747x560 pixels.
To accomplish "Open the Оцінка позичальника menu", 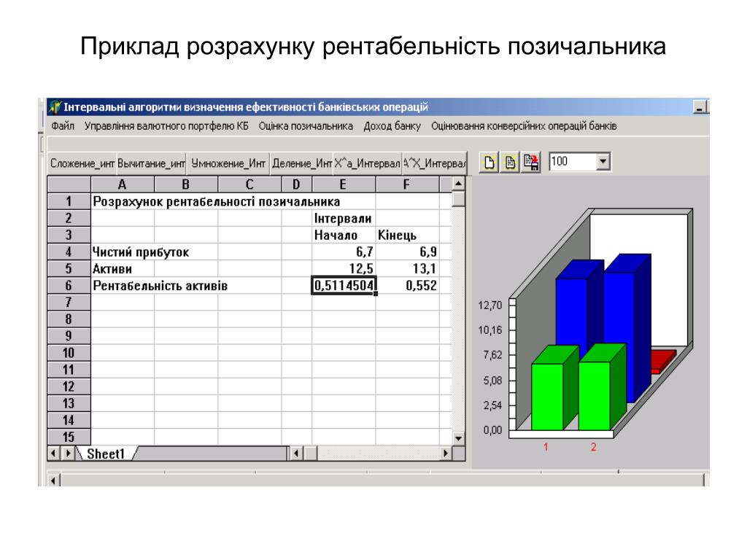I will pos(306,126).
